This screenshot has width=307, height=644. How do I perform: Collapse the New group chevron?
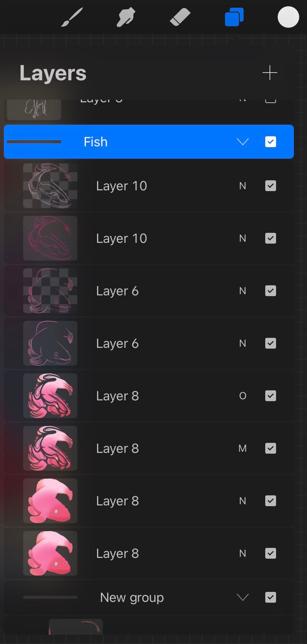click(243, 597)
